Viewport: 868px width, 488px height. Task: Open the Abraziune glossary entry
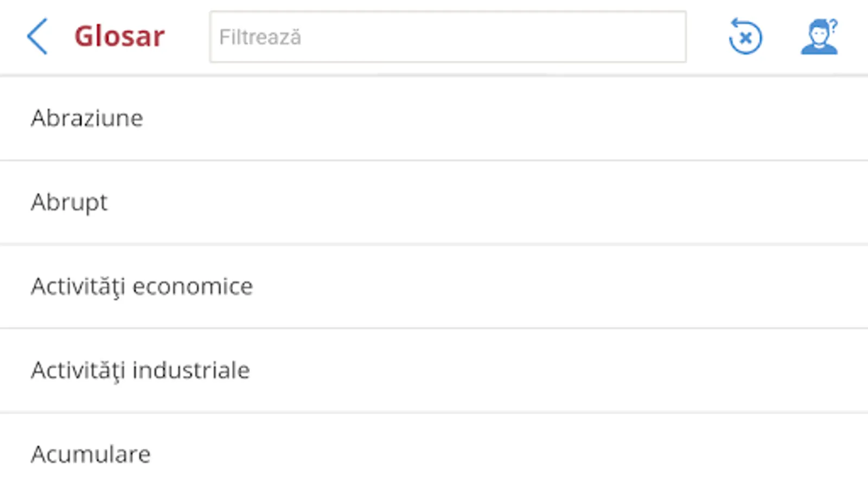coord(87,118)
